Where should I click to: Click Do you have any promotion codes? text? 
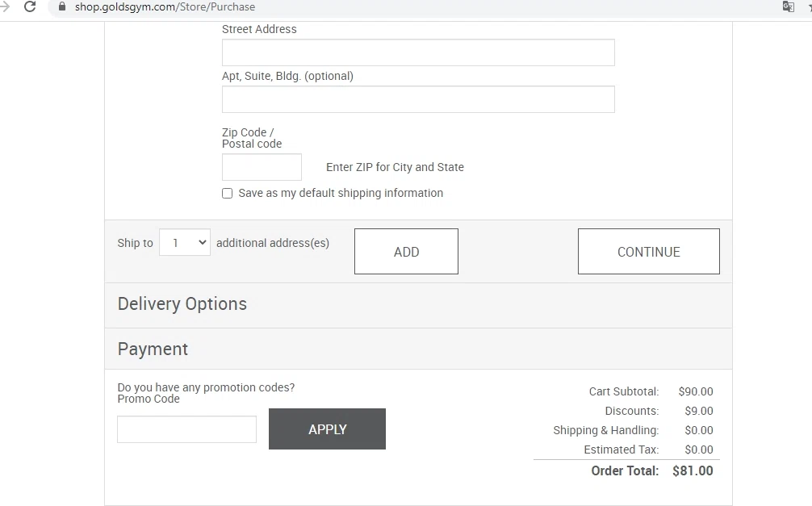click(206, 387)
